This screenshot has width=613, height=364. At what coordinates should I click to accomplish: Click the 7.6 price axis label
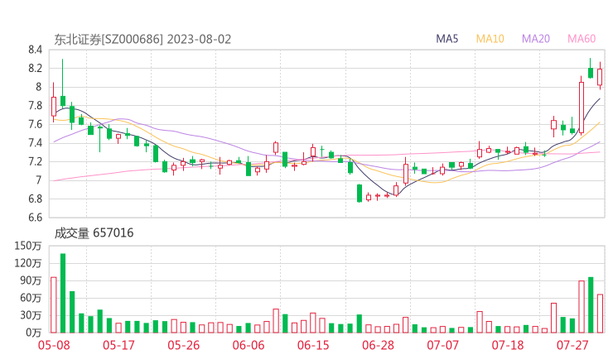click(35, 124)
